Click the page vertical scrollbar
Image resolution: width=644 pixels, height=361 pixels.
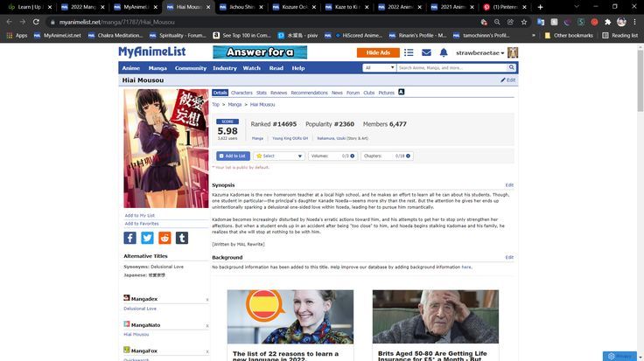click(640, 80)
